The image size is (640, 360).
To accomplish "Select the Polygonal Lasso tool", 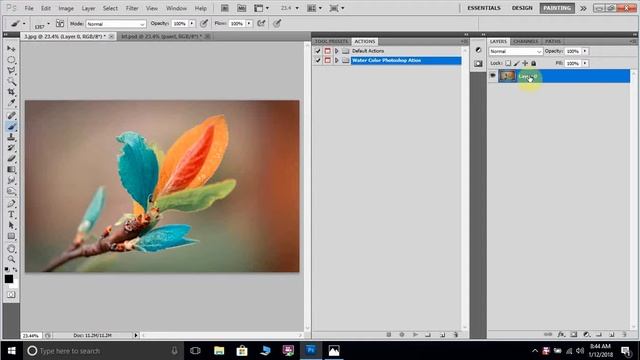I will click(11, 70).
